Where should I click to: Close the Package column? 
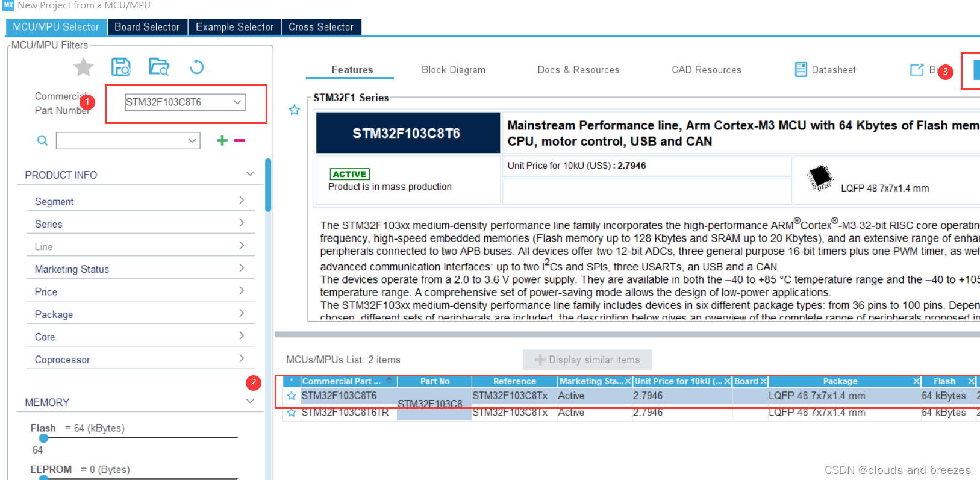click(x=916, y=381)
